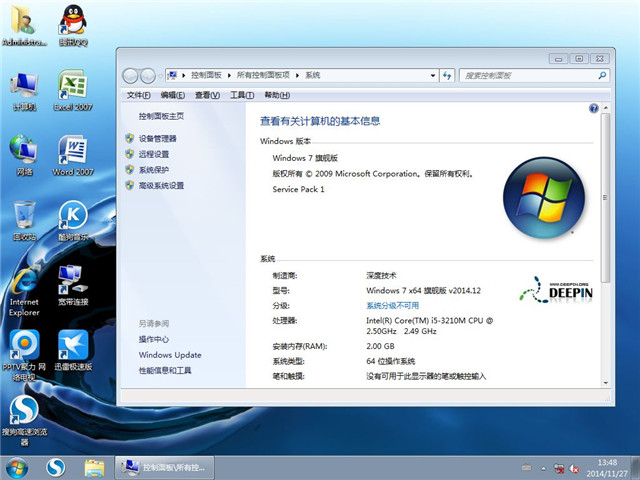
Task: Open Internet Explorer desktop icon
Action: coord(24,291)
